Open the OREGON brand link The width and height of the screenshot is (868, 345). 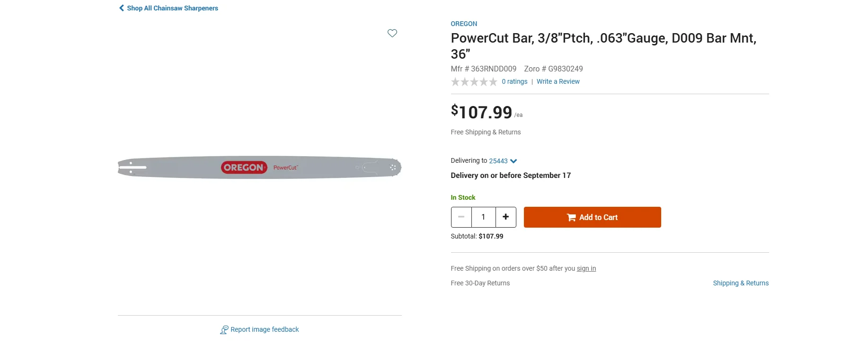point(464,24)
